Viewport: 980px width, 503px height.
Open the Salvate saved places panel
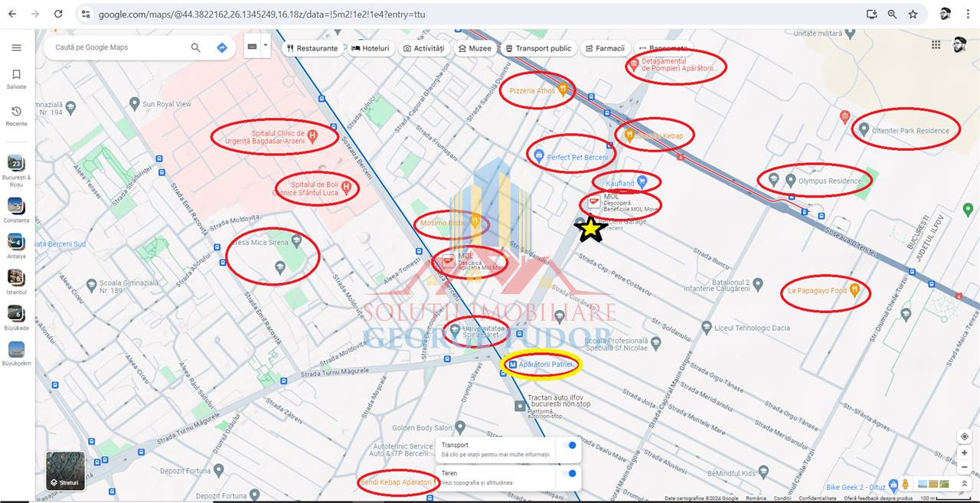coord(16,78)
